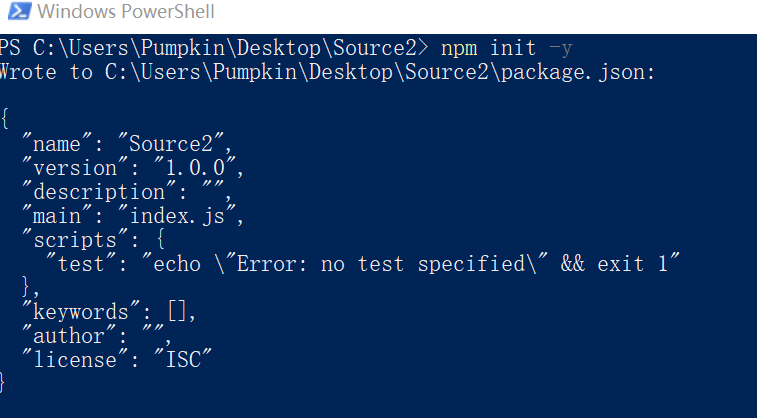Click the index.js main value
The width and height of the screenshot is (757, 418).
click(x=177, y=216)
